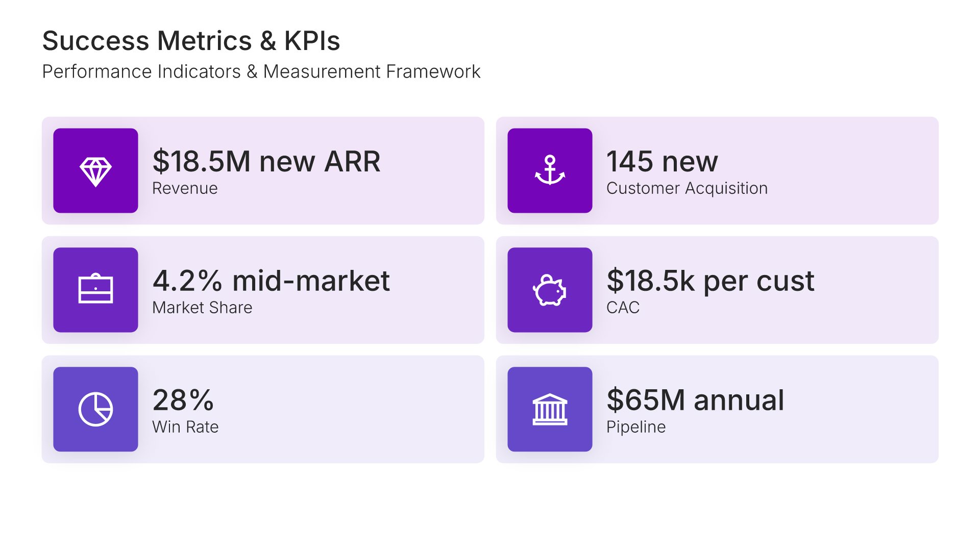
Task: Click the 4.2% mid-market figure
Action: point(271,281)
